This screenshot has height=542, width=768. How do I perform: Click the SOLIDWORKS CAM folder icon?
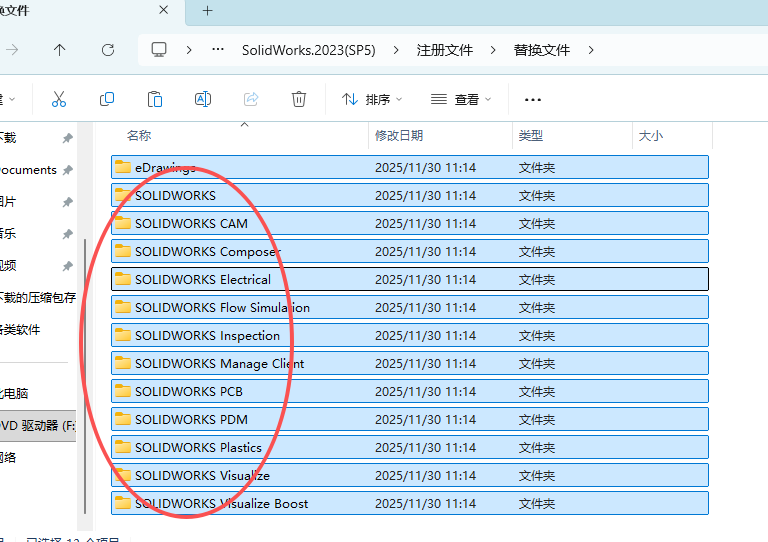click(x=122, y=223)
